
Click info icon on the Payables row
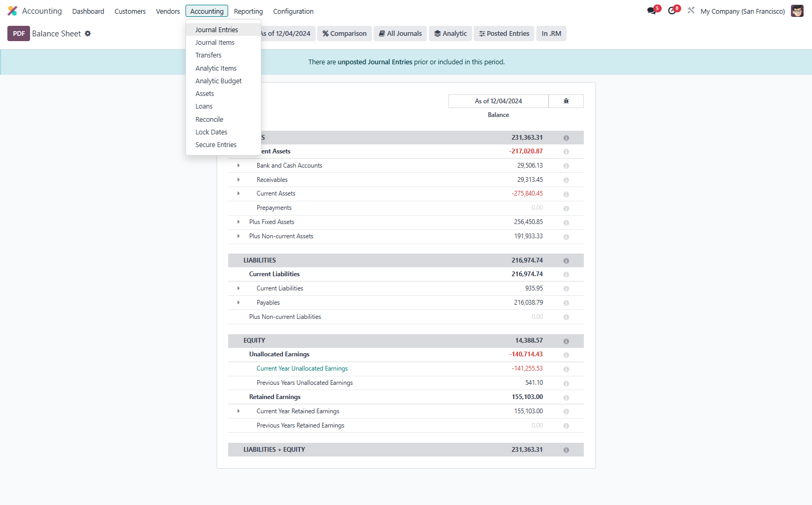566,303
